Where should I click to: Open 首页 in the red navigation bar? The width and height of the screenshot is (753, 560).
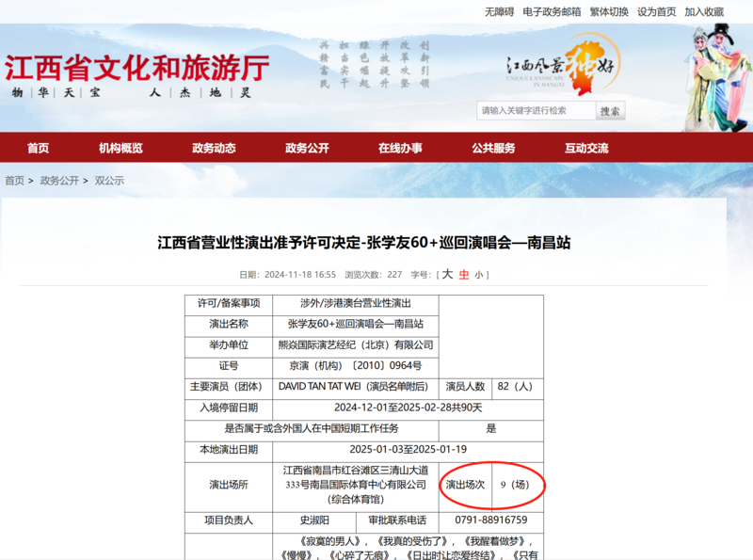[38, 148]
